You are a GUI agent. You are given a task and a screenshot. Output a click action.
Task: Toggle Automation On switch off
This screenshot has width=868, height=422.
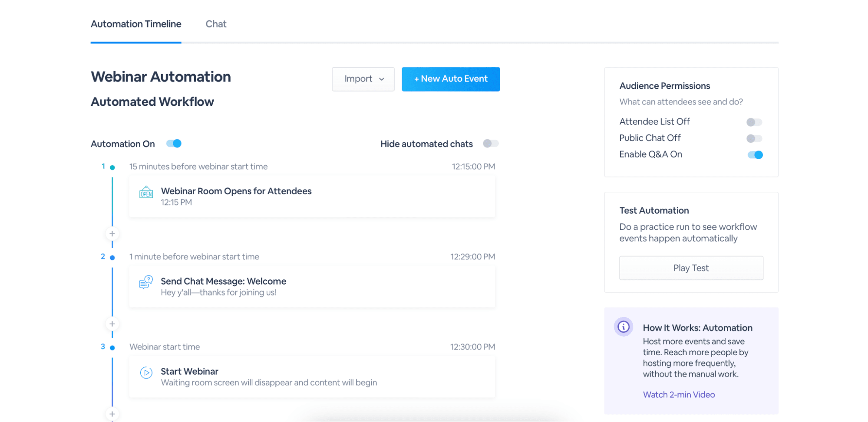(174, 143)
